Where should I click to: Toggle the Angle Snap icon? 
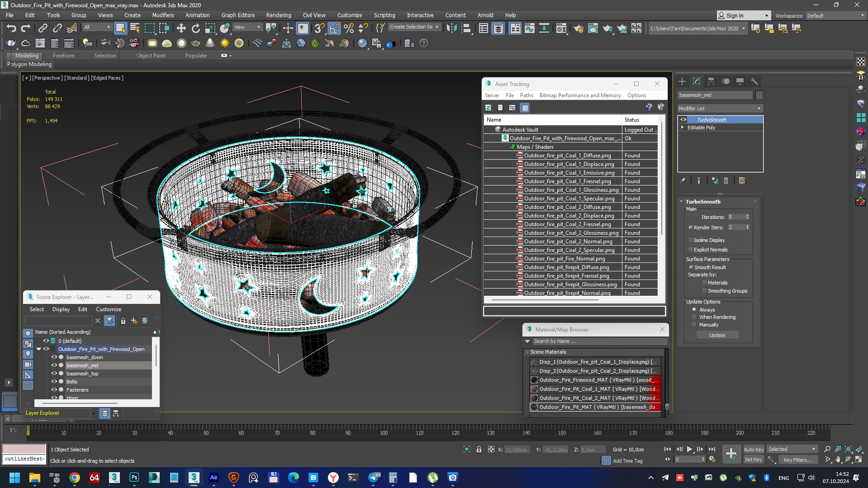334,28
